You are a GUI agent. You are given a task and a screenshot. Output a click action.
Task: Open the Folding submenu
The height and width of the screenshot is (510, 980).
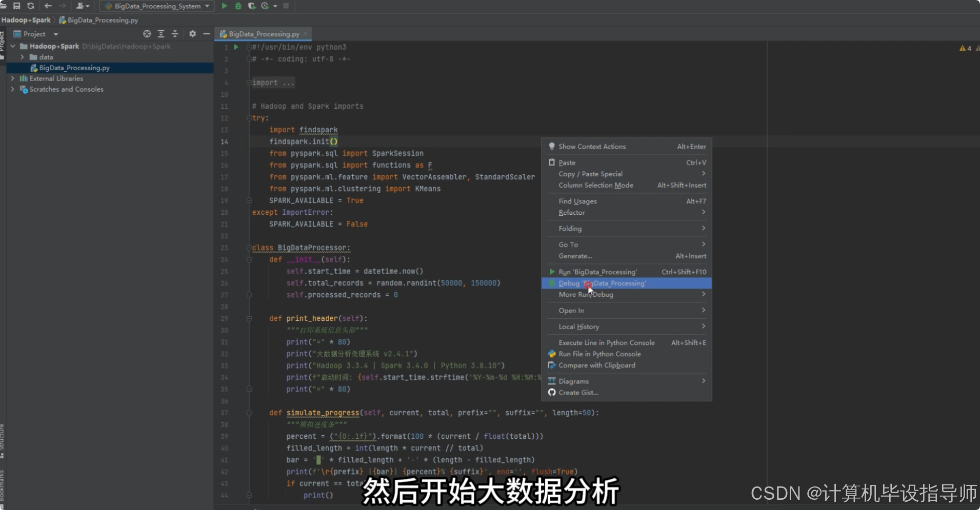click(x=627, y=228)
